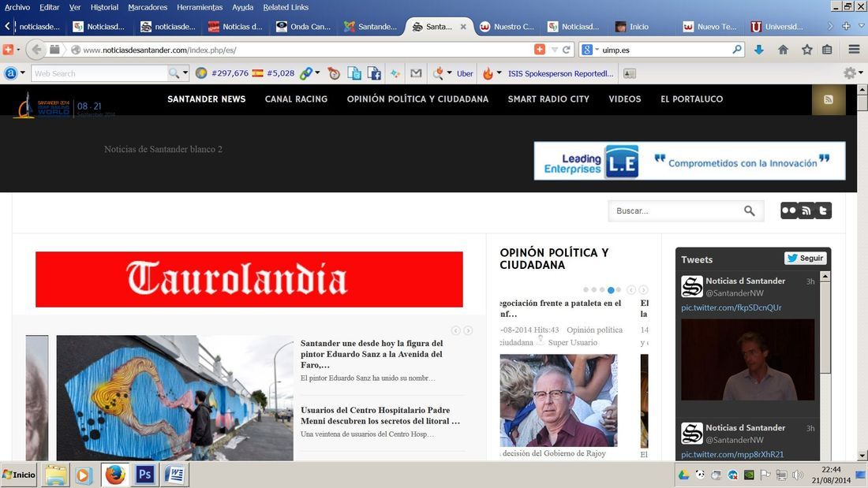The height and width of the screenshot is (488, 868).
Task: Open Firefox from the taskbar
Action: pyautogui.click(x=115, y=475)
